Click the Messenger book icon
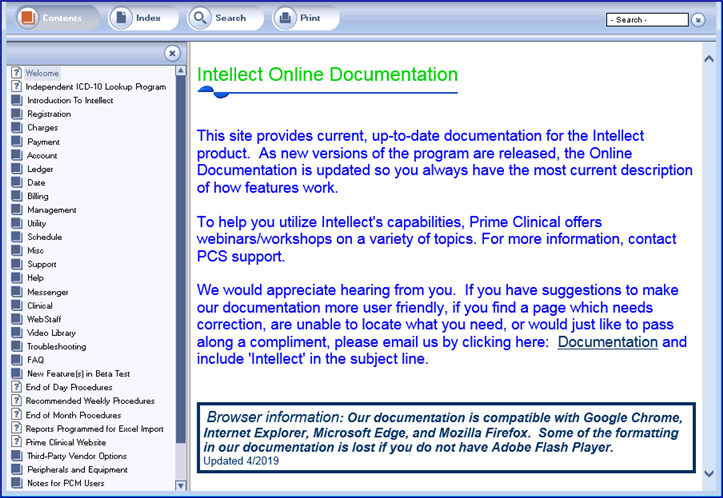The image size is (723, 498). point(17,292)
